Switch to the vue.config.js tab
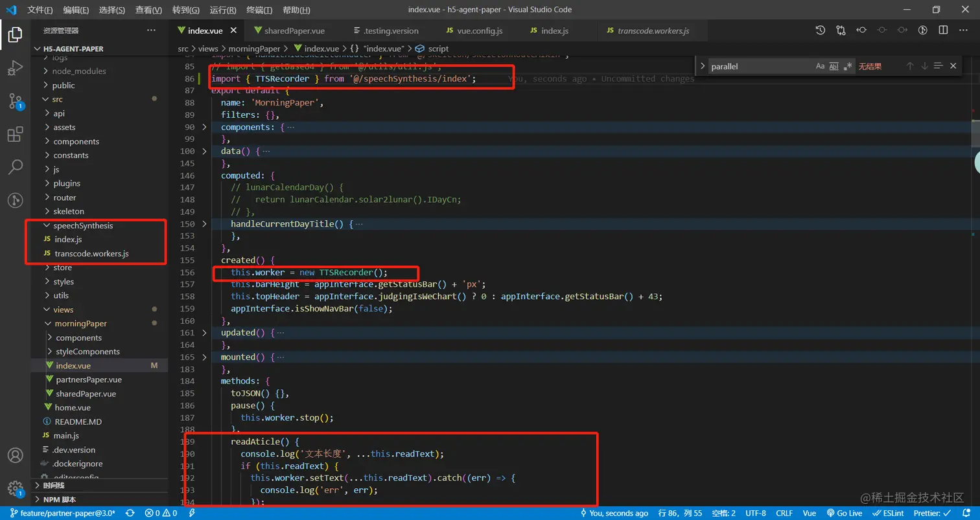This screenshot has height=520, width=980. (x=479, y=30)
